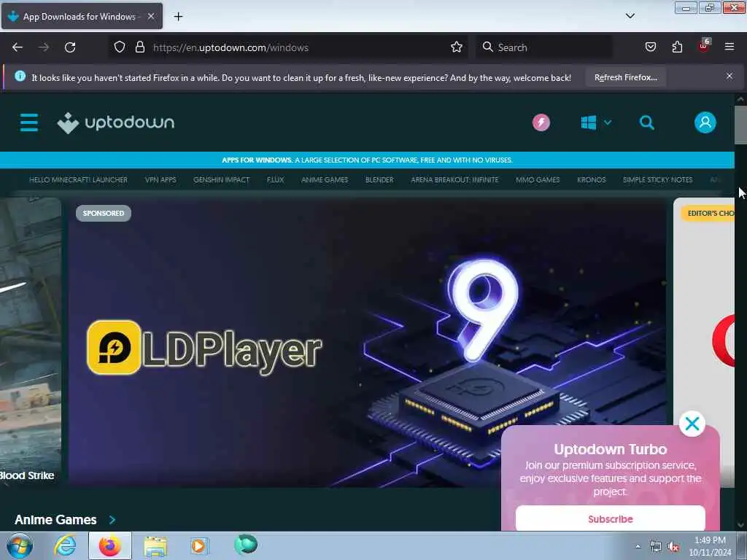Open the tracking protection shield icon
The width and height of the screenshot is (747, 560).
click(x=120, y=47)
